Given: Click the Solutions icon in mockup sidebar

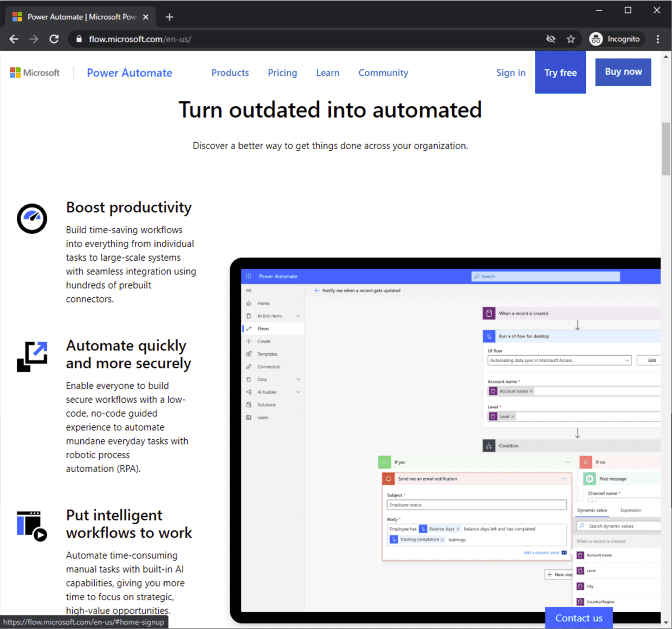Looking at the screenshot, I should click(249, 405).
